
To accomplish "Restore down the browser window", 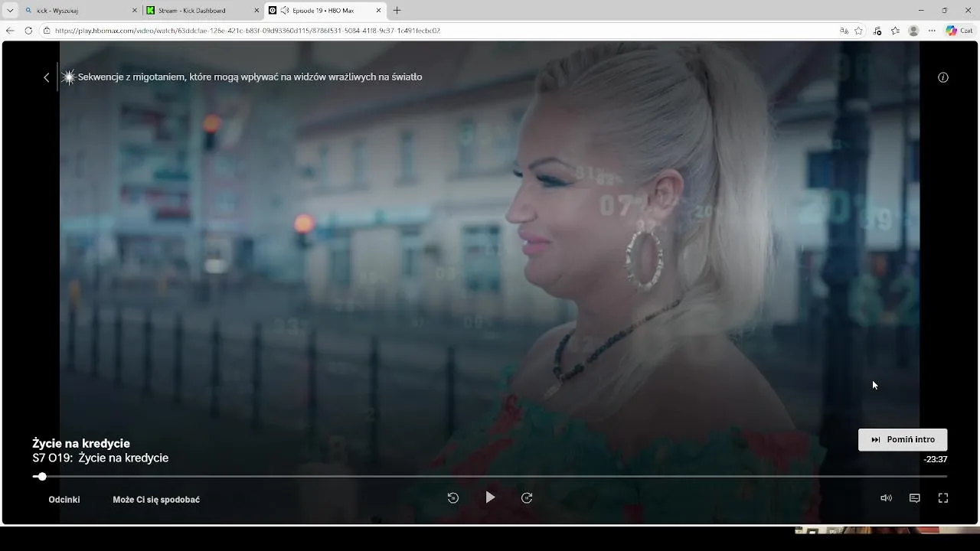I will [x=944, y=11].
